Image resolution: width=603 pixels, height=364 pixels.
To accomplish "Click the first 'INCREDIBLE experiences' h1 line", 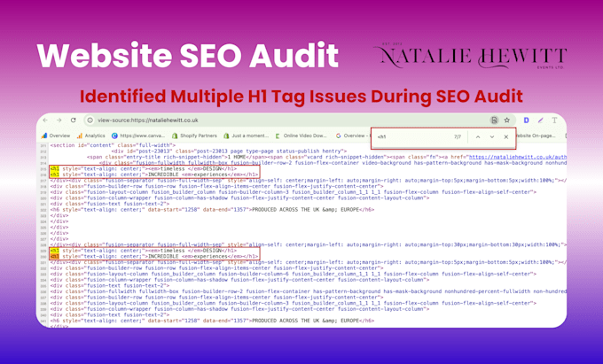I will click(x=153, y=174).
